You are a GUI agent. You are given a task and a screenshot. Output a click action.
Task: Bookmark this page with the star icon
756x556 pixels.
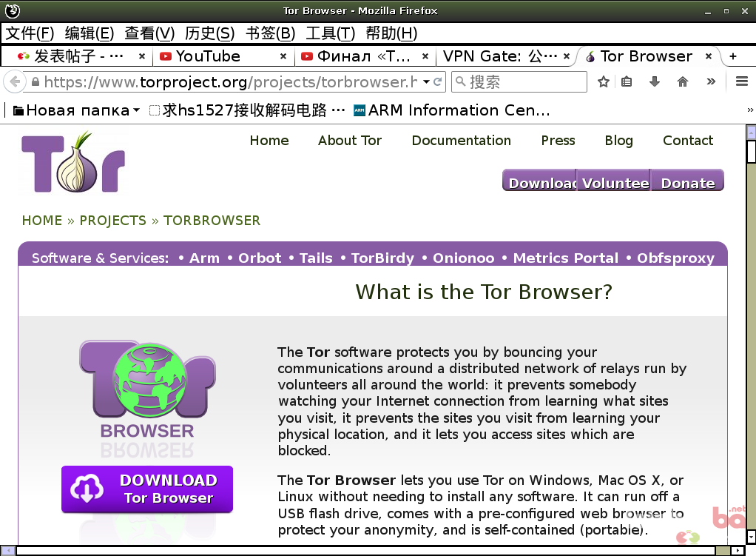pos(603,81)
